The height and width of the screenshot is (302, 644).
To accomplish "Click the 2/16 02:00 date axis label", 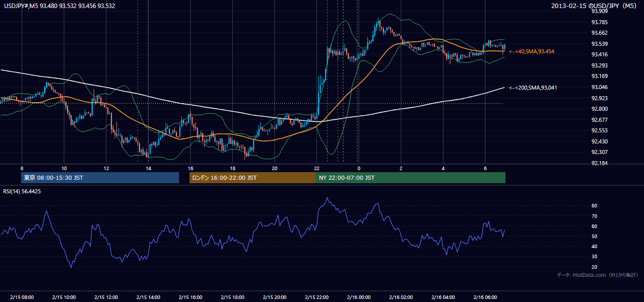I will [401, 297].
